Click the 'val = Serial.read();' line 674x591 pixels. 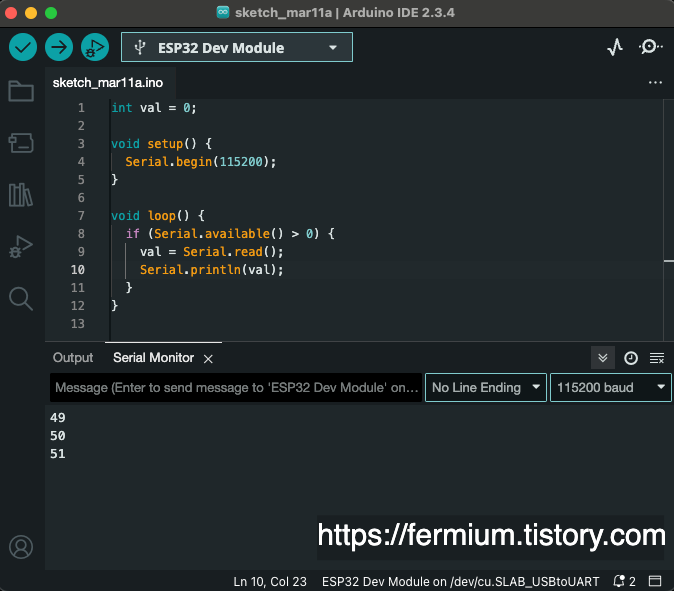(x=211, y=251)
